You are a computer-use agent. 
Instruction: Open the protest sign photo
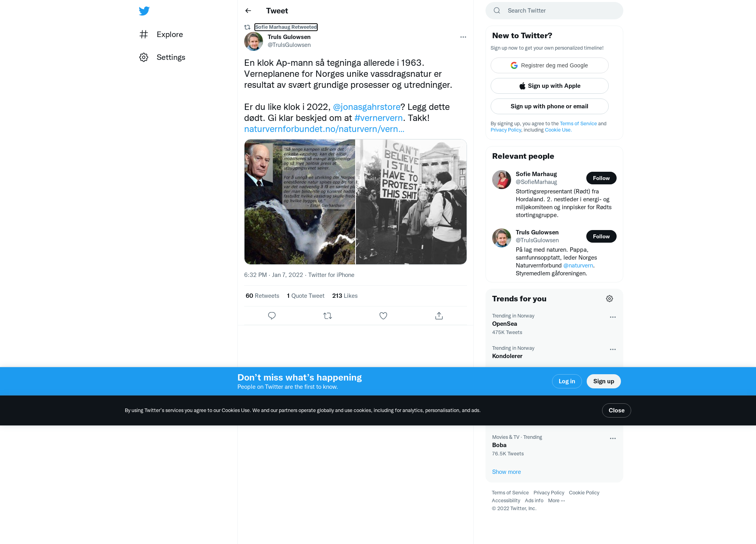411,202
